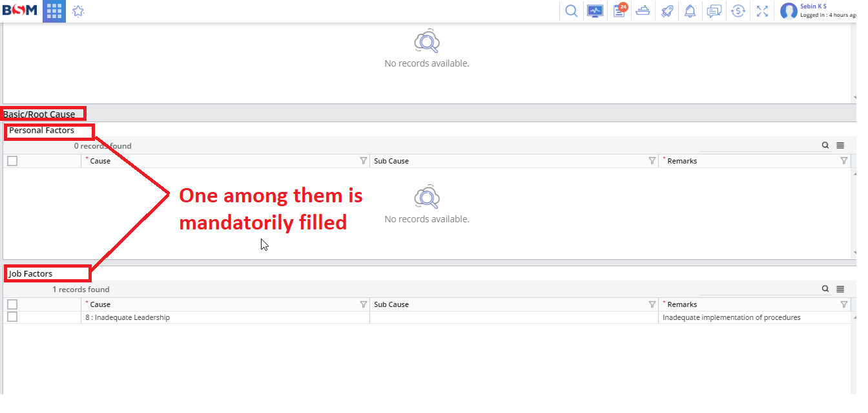This screenshot has height=413, width=868.
Task: Open Cause column filter in Job Factors
Action: tap(363, 304)
